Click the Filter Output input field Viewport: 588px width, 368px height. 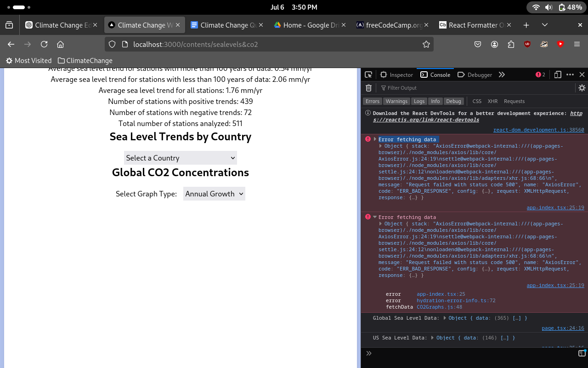(473, 88)
